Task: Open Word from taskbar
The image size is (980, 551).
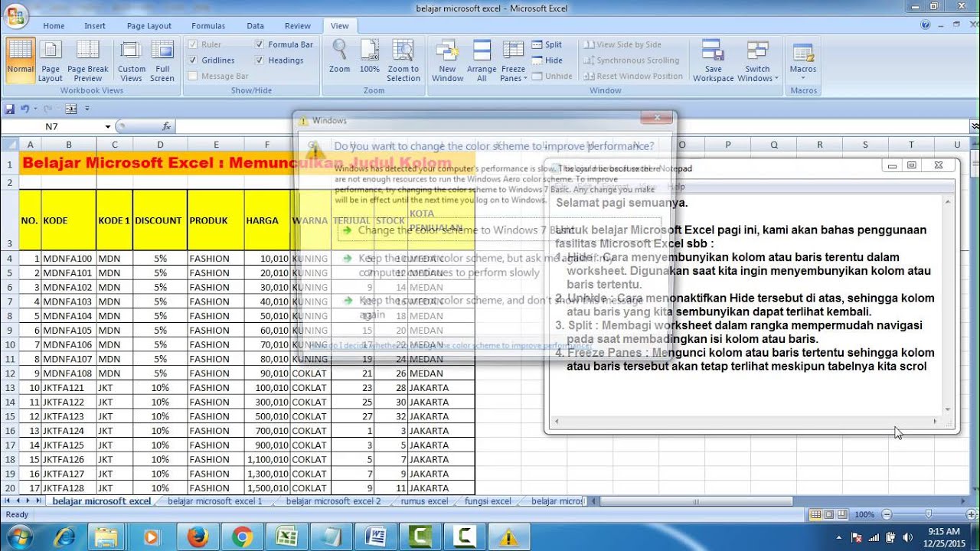Action: click(x=375, y=537)
